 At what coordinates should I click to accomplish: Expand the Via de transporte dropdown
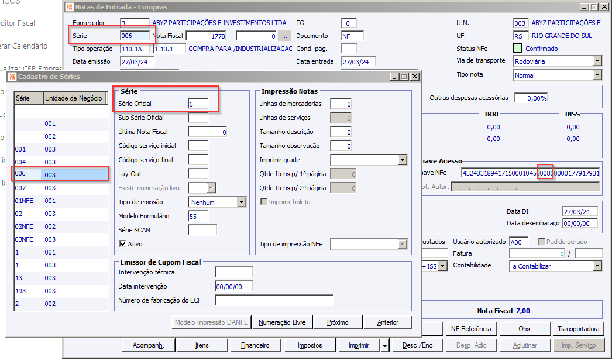coord(597,61)
